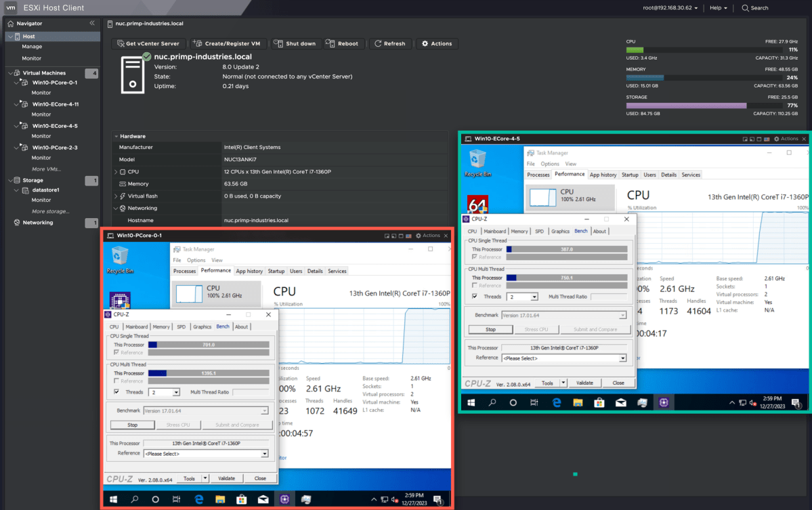Select CPU-Z taskbar icon in Win10-ECore-4-5 console
Viewport: 812px width, 510px height.
664,403
